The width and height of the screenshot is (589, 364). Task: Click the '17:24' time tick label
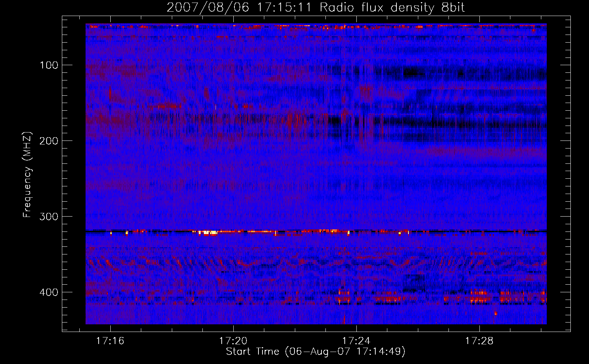coord(356,341)
